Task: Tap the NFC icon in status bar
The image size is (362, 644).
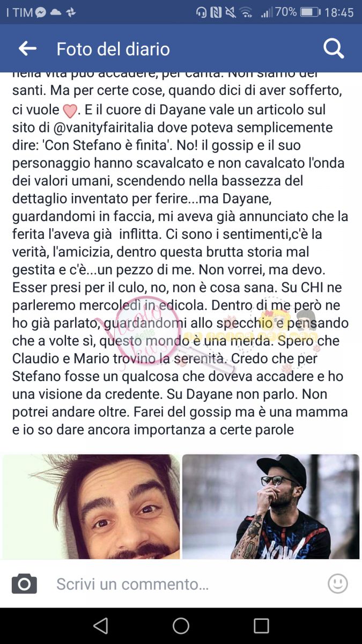Action: pyautogui.click(x=217, y=12)
